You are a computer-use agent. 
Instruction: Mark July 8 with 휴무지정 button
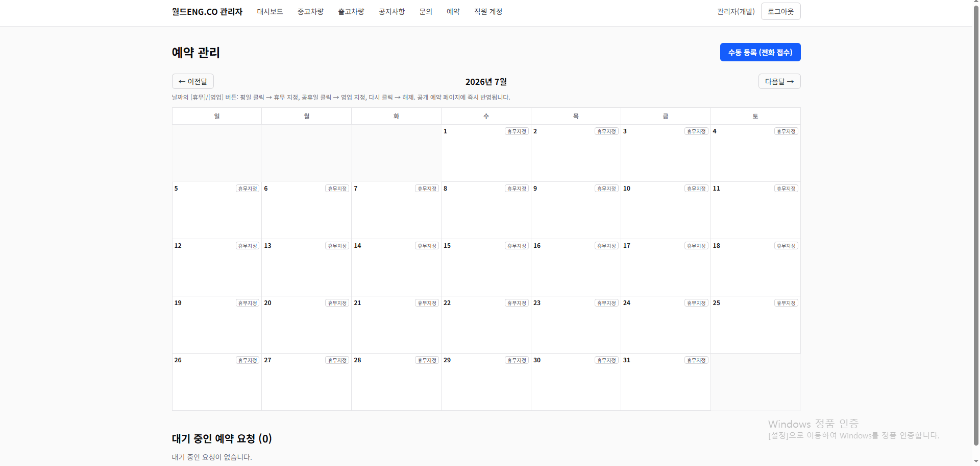517,189
